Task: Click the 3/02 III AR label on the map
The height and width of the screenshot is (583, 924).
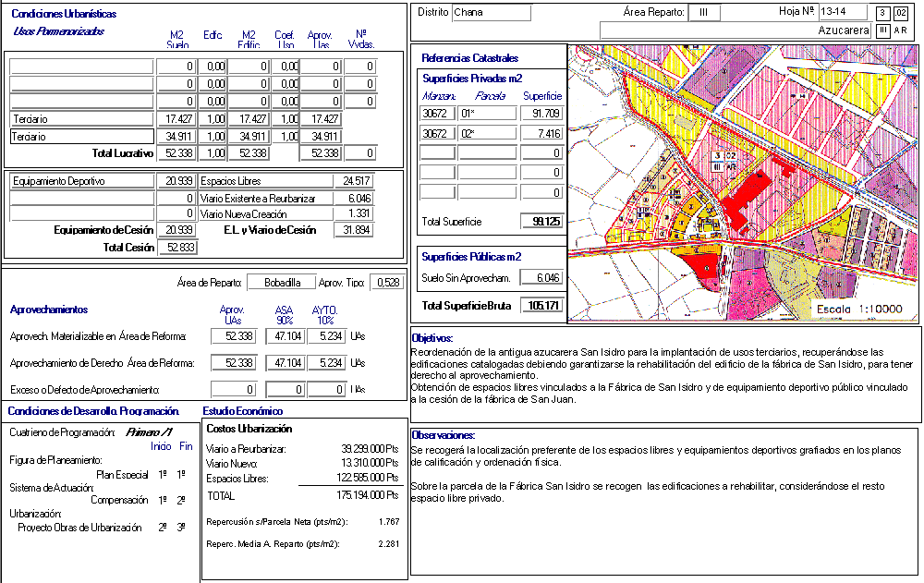Action: 723,161
